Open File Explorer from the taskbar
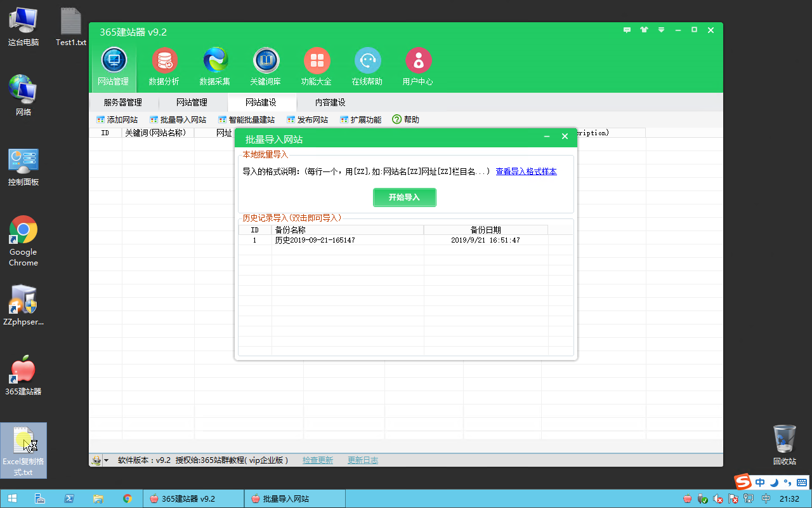 [98, 498]
